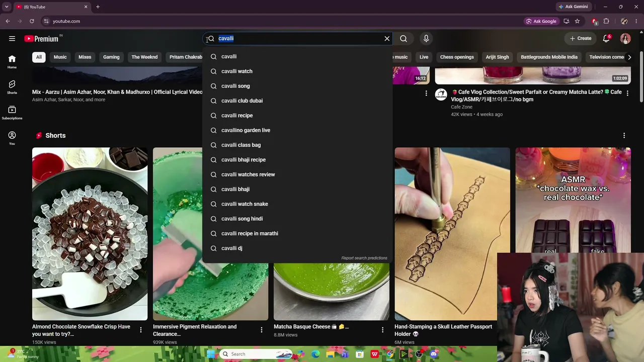Open options for Matcha Basque Cheese short
The width and height of the screenshot is (644, 362).
coord(382,330)
